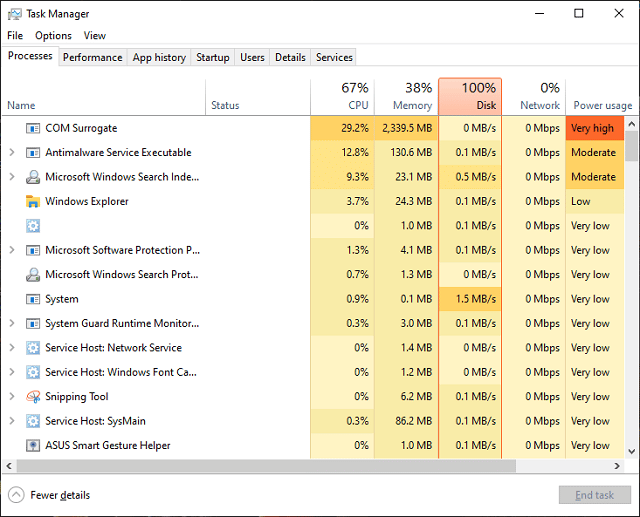Open the Users tab

(x=252, y=58)
